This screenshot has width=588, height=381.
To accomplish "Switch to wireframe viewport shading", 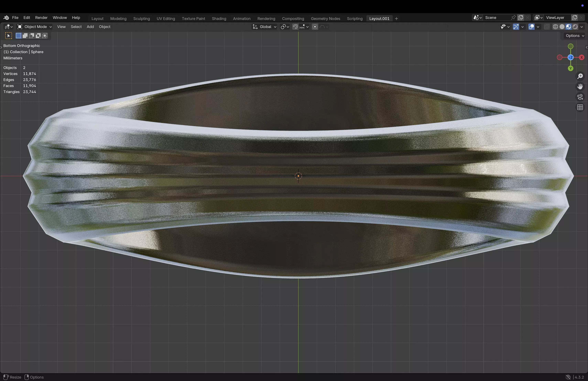I will 555,27.
